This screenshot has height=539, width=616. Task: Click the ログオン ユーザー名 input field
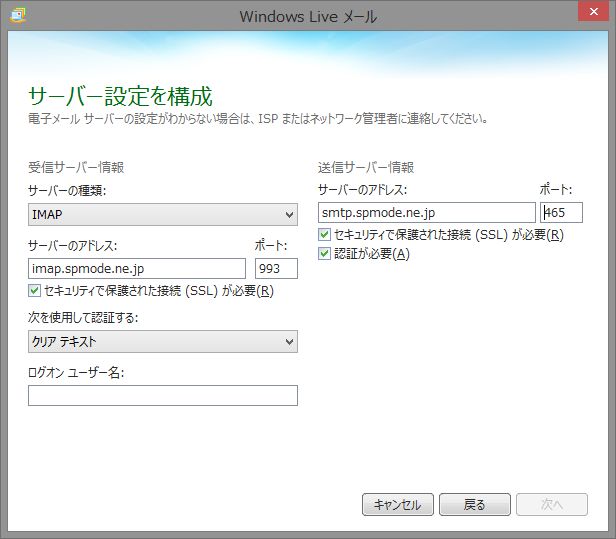163,396
